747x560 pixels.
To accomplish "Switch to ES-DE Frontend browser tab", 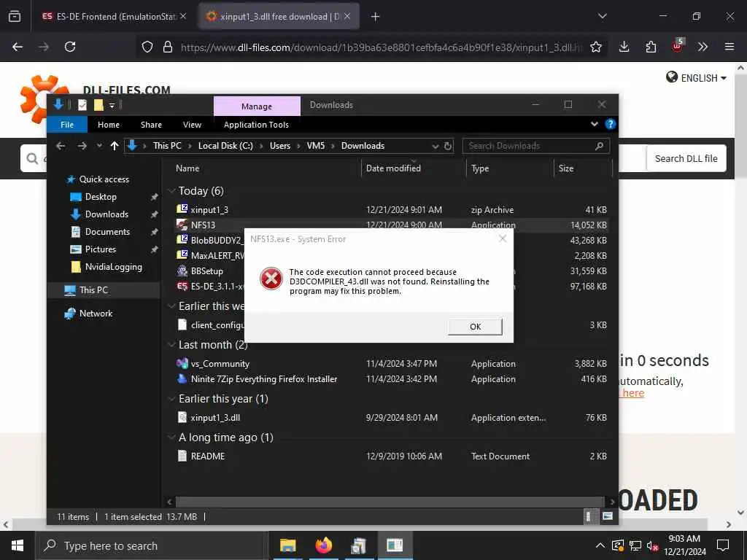I will [115, 17].
